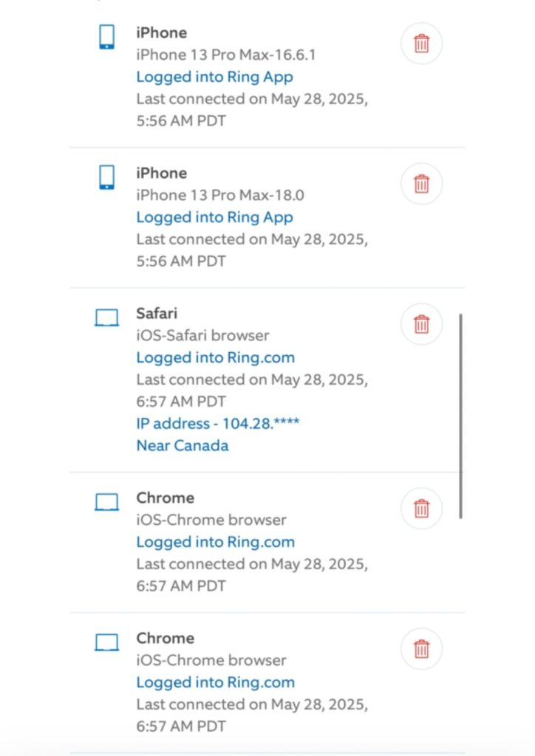Click the IP address 104.28.**** link
The image size is (535, 756).
(x=217, y=424)
